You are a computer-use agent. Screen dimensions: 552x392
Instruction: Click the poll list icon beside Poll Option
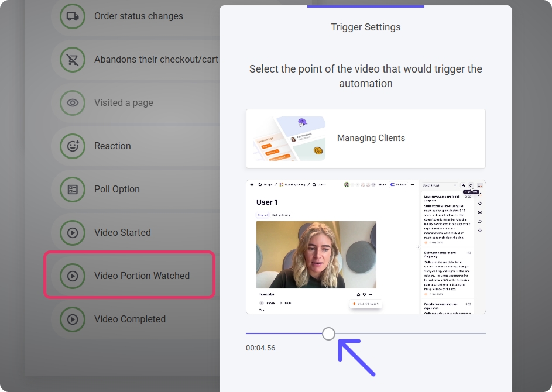(73, 190)
